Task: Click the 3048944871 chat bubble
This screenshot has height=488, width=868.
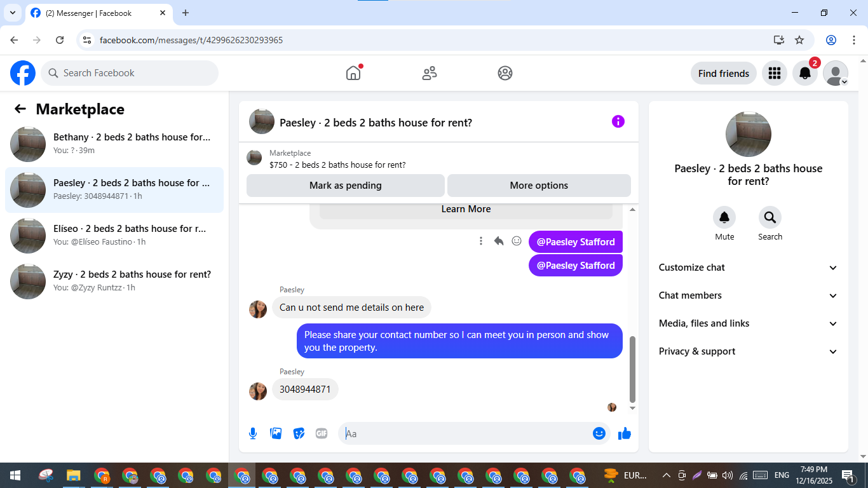Action: point(305,390)
